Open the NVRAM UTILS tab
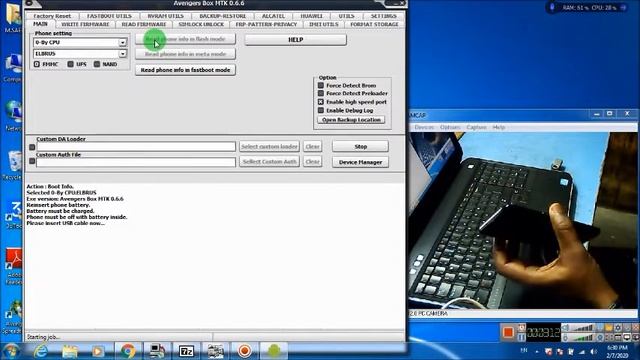This screenshot has height=360, width=640. (165, 16)
